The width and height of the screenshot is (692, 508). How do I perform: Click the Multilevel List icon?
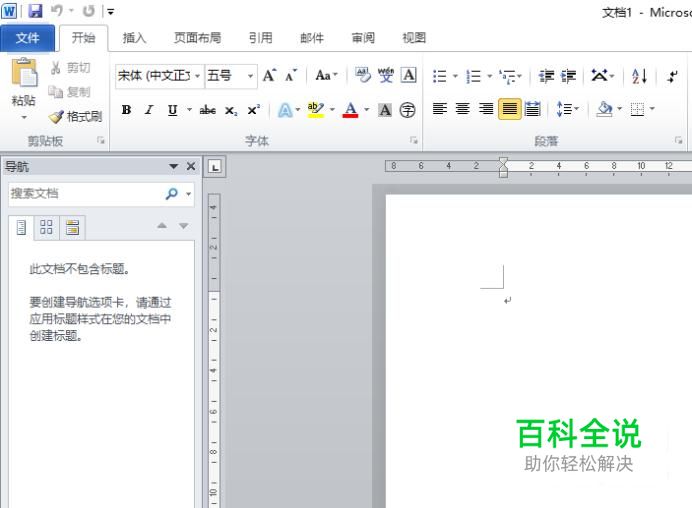tap(508, 76)
